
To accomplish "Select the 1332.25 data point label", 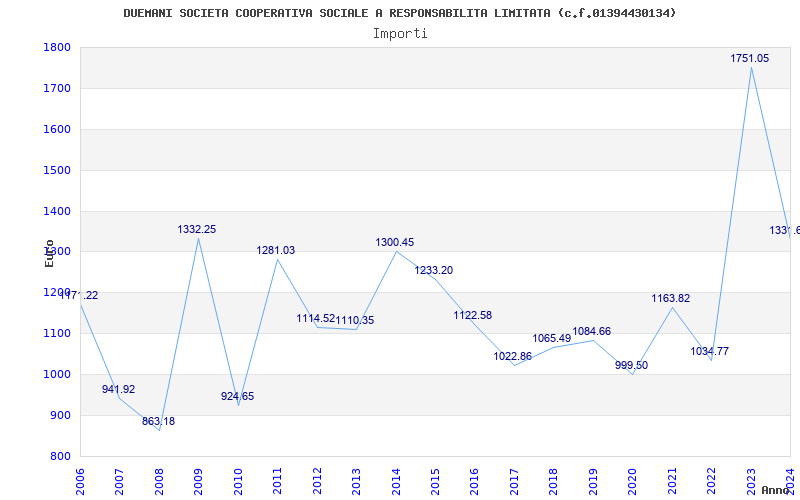I will point(197,230).
